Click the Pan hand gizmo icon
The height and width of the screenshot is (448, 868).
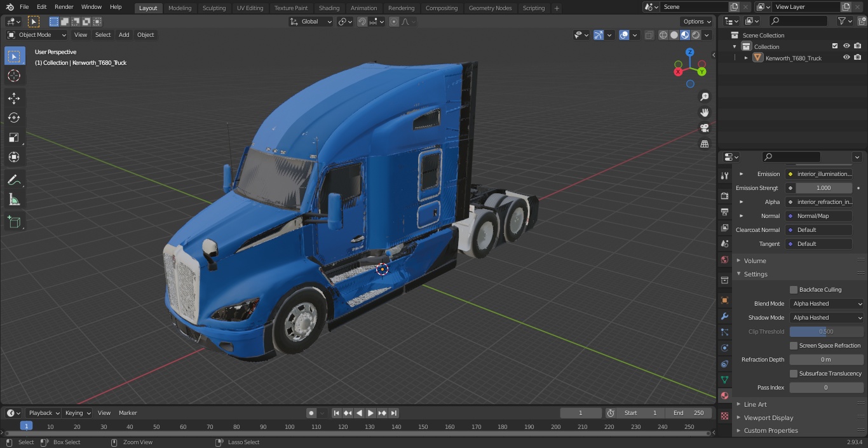705,112
